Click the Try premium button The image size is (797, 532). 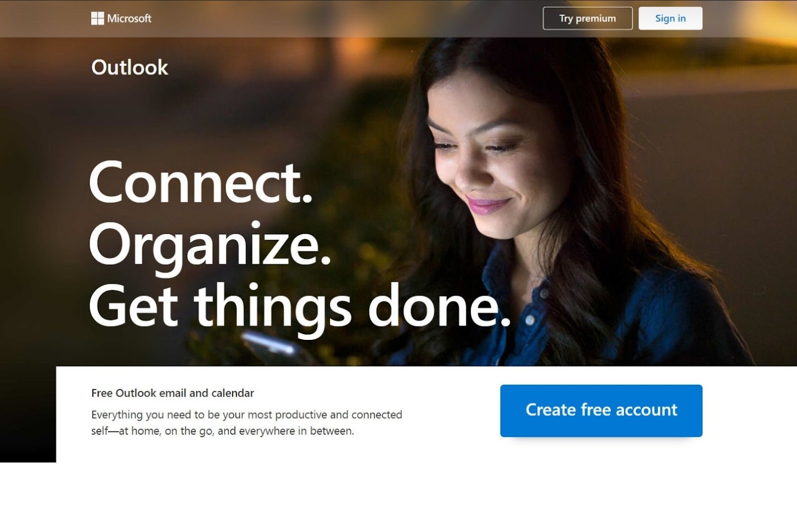point(588,18)
